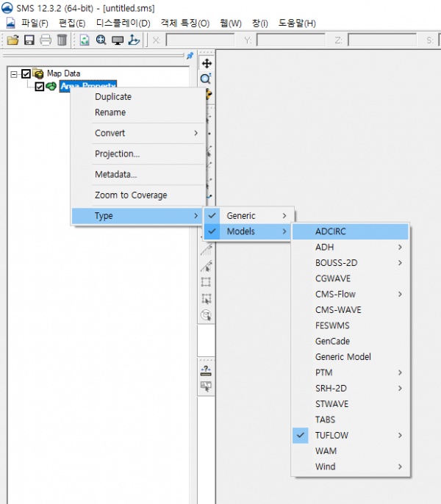Select CMS-WAVE model type

(x=351, y=310)
